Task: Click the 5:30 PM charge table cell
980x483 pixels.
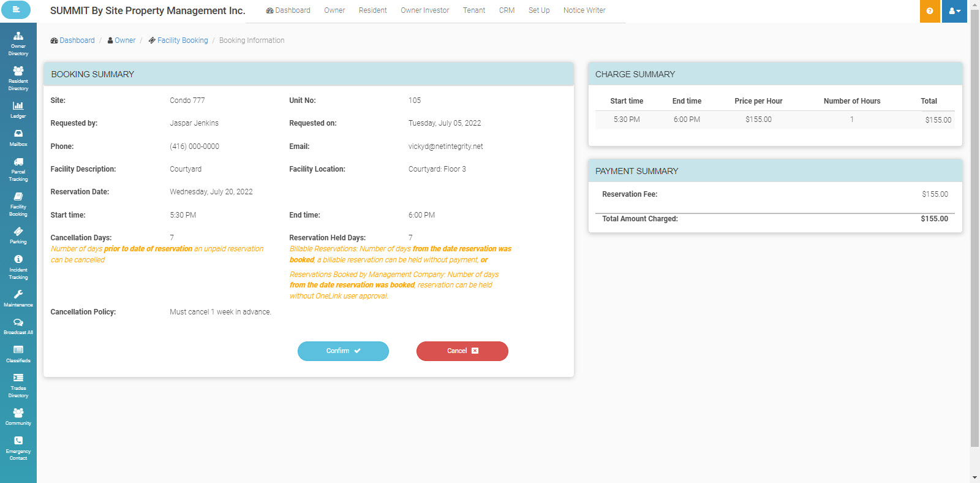Action: [627, 120]
